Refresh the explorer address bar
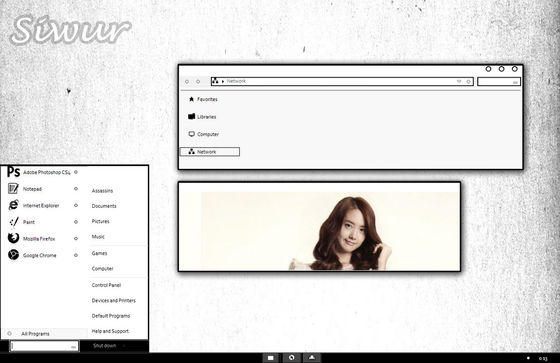Viewport: 560px width, 363px height. tap(469, 81)
